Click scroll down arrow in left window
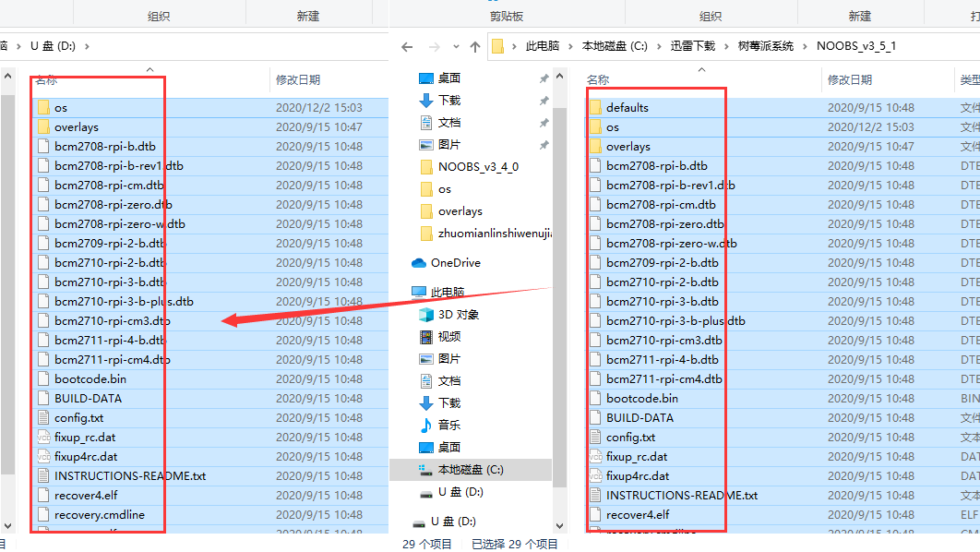This screenshot has width=980, height=552. coord(8,526)
